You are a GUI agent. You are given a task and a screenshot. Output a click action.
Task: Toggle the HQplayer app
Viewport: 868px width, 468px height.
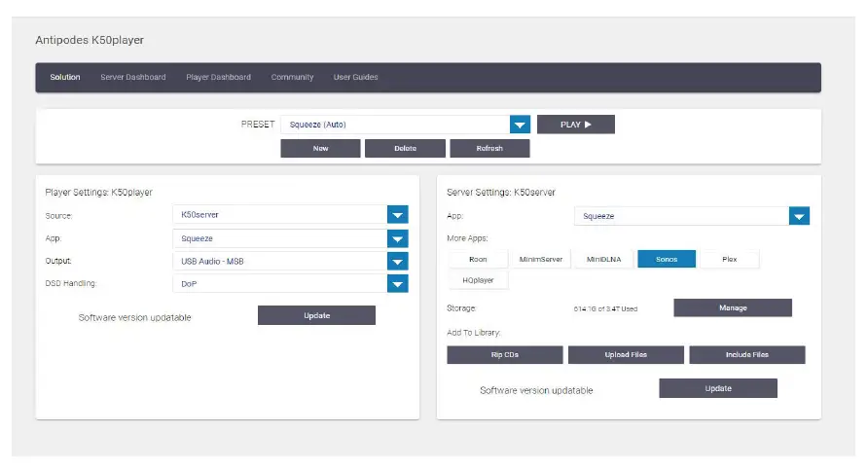(478, 280)
